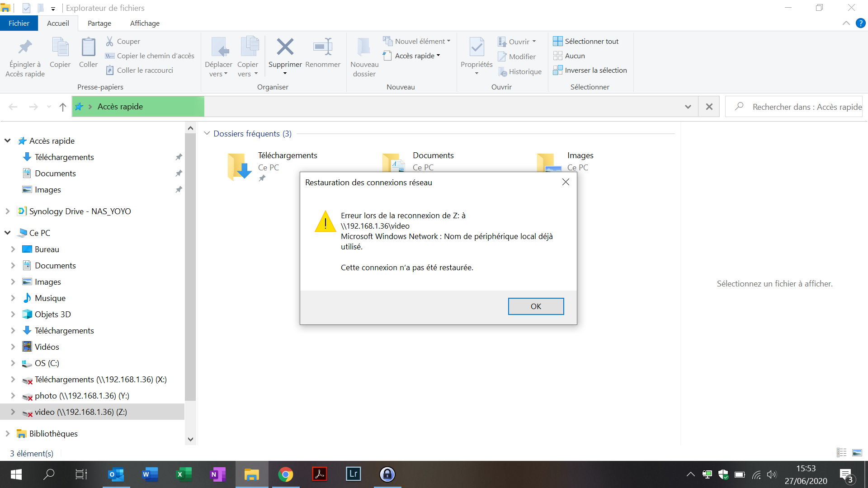
Task: Click the Sélectionner tout icon
Action: point(558,41)
